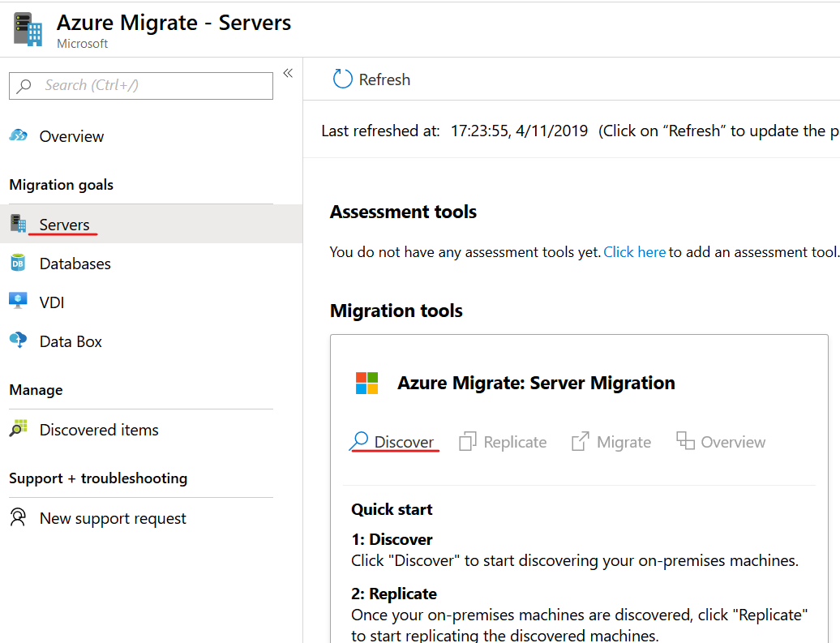Open the VDI migration goal
840x643 pixels.
(52, 302)
